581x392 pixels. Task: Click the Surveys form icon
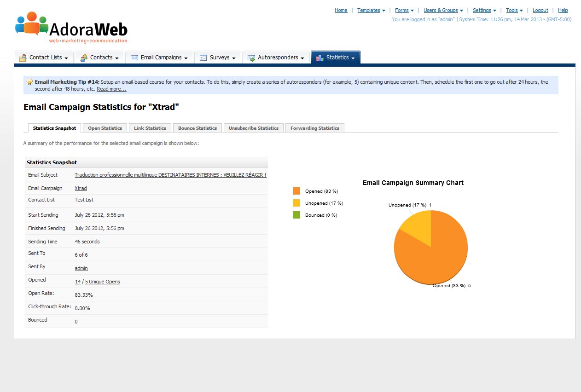(203, 58)
